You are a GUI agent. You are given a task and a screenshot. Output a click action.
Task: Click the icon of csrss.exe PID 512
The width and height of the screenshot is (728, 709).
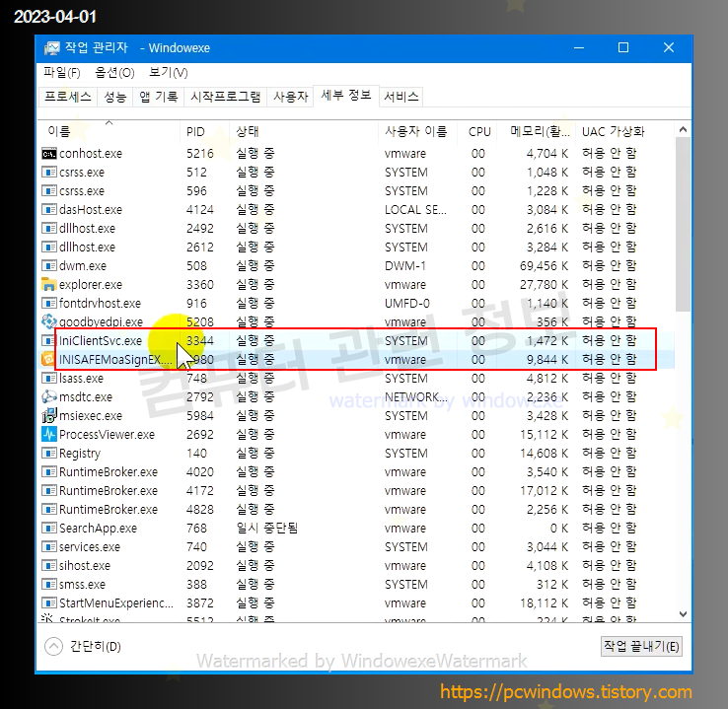48,173
